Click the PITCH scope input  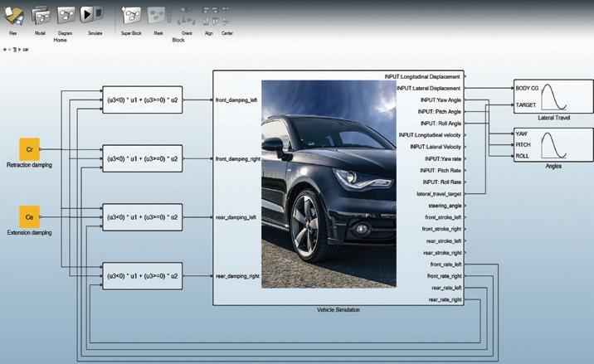(x=523, y=145)
